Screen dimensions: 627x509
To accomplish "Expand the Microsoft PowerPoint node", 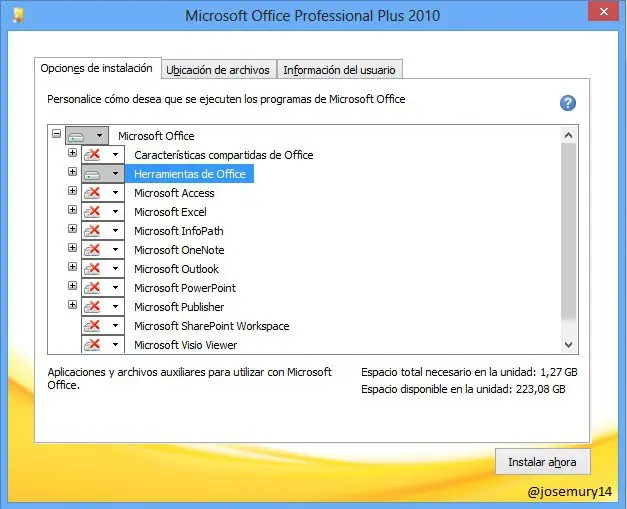I will 72,285.
